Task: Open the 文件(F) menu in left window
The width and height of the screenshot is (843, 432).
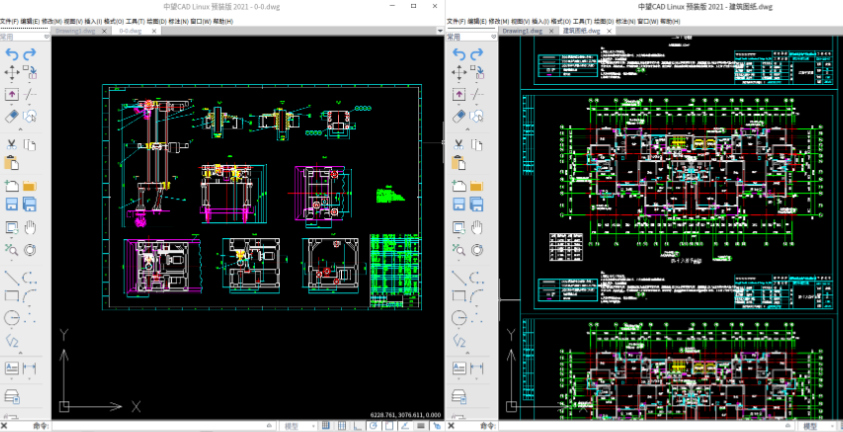Action: click(x=10, y=20)
